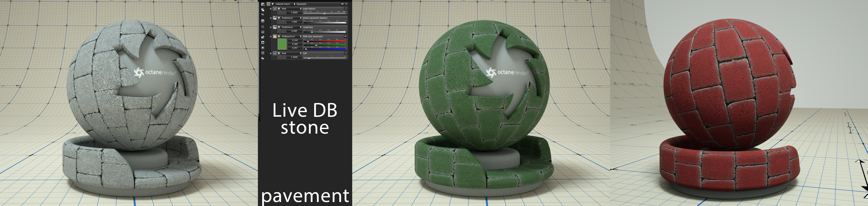The image size is (868, 206).
Task: Click the histogram mountain icon in sidebar
Action: 263,42
